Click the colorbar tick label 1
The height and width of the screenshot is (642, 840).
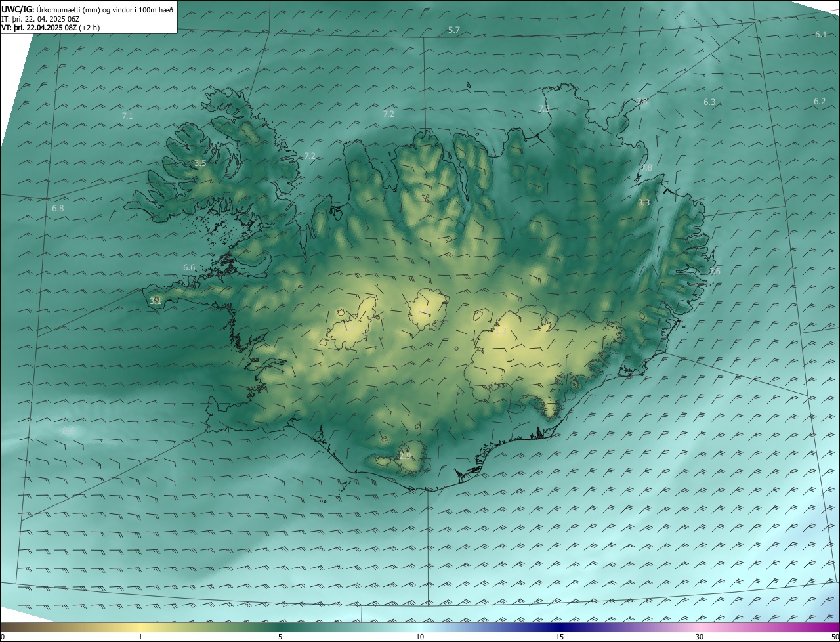140,637
